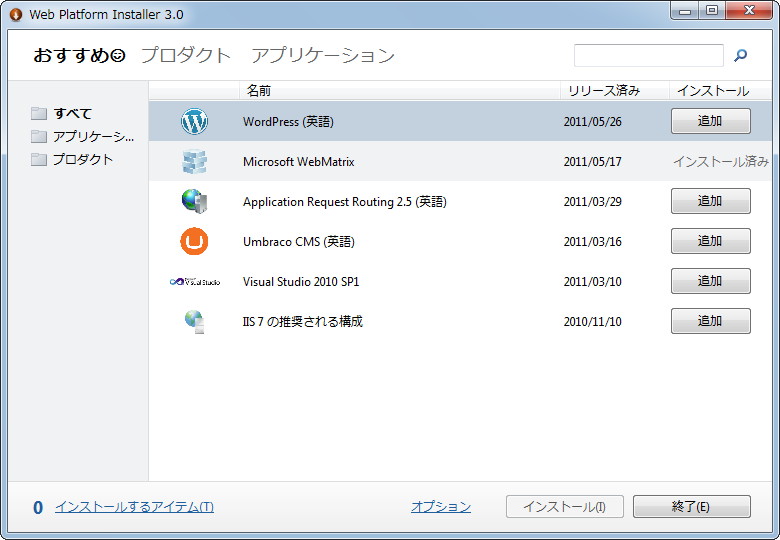Click the date 2011/03/16
The width and height of the screenshot is (780, 540).
(592, 242)
